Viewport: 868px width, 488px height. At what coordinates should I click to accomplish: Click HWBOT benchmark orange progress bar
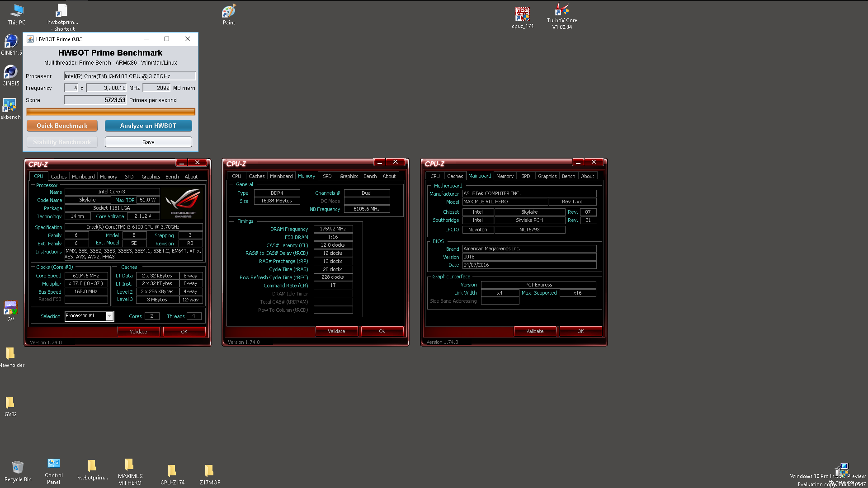click(111, 112)
